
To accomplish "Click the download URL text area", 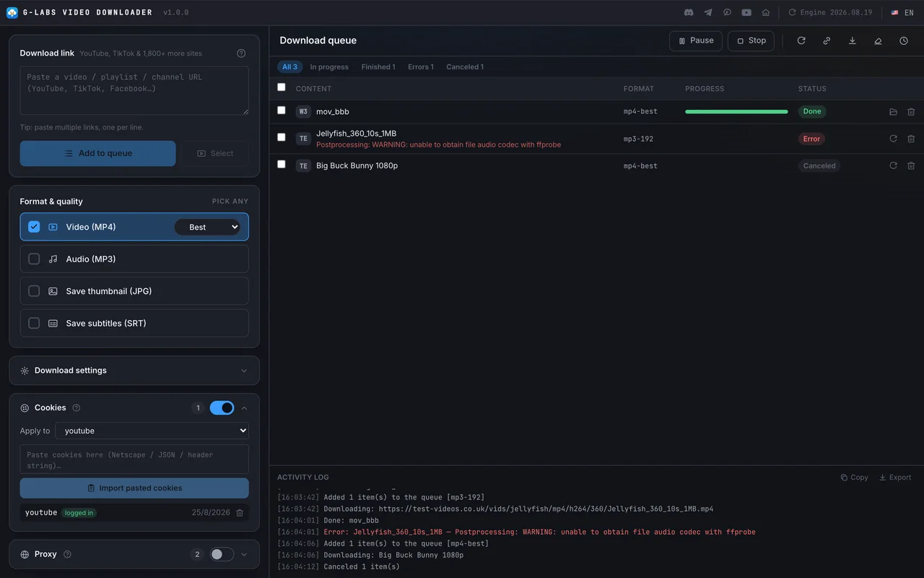I will pos(134,90).
